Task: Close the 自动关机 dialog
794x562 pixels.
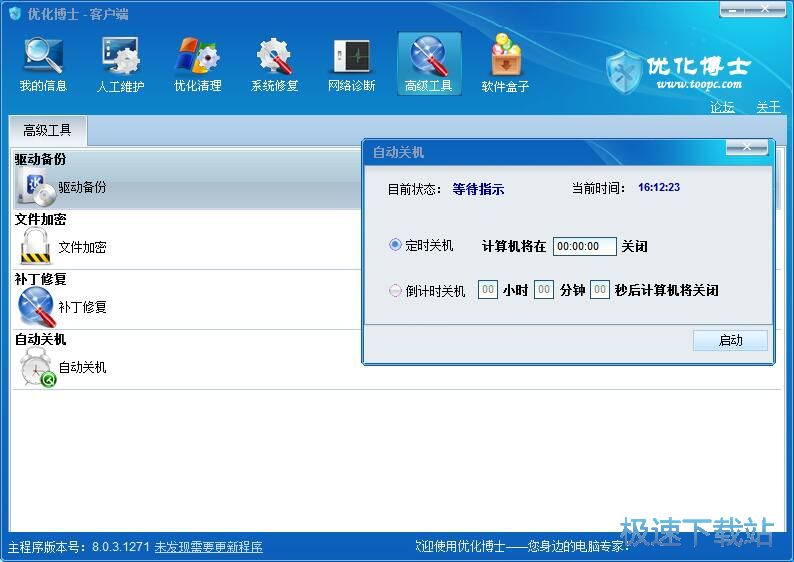Action: point(747,147)
